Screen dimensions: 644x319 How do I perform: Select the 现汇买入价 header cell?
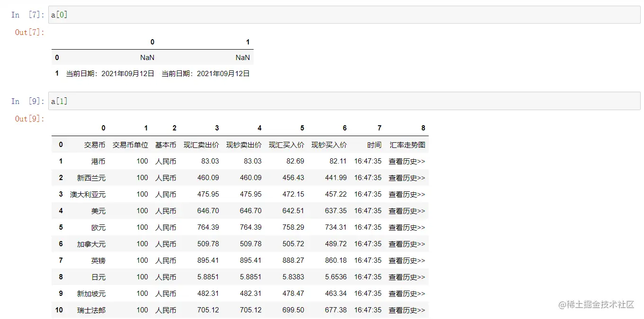286,145
